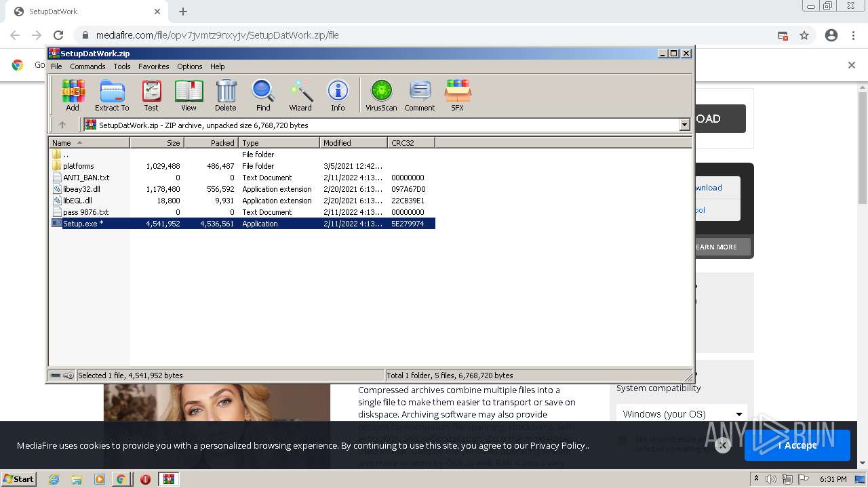Click the Comment toolbar icon
This screenshot has height=488, width=868.
(x=420, y=96)
